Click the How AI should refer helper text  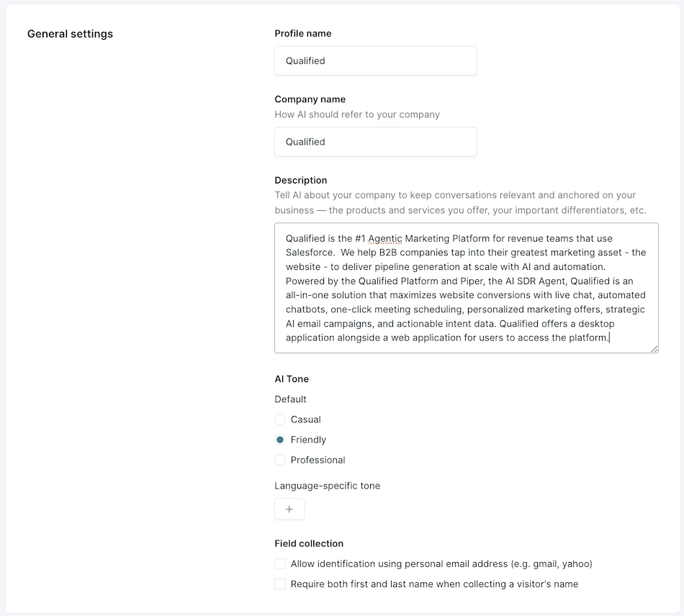click(x=357, y=114)
